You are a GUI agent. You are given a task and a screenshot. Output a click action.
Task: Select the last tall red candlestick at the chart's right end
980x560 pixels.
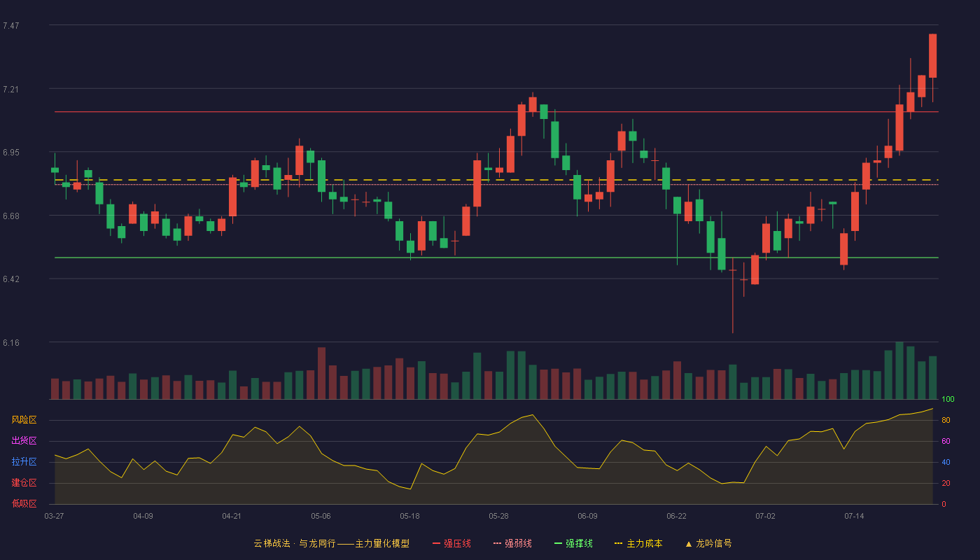932,56
